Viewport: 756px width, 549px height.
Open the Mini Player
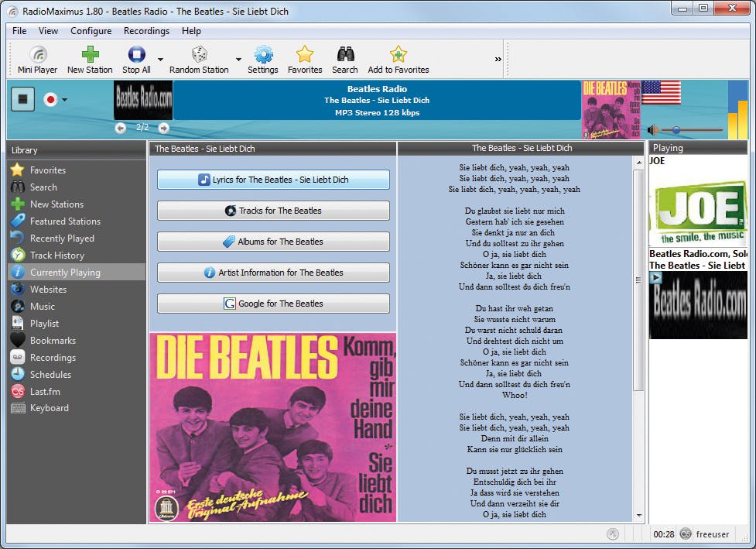click(38, 60)
